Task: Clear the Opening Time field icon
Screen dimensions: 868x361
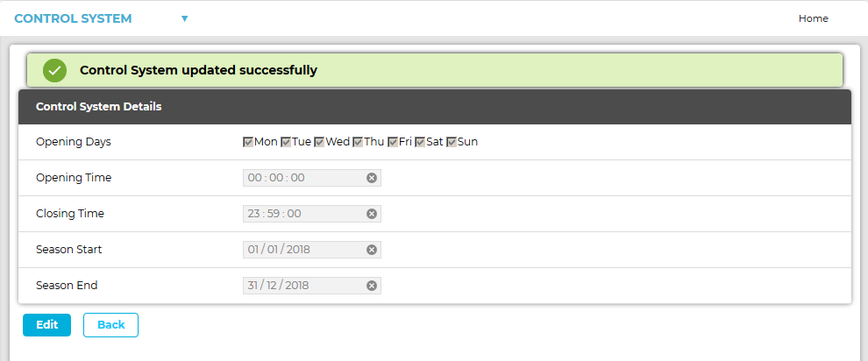Action: click(371, 178)
